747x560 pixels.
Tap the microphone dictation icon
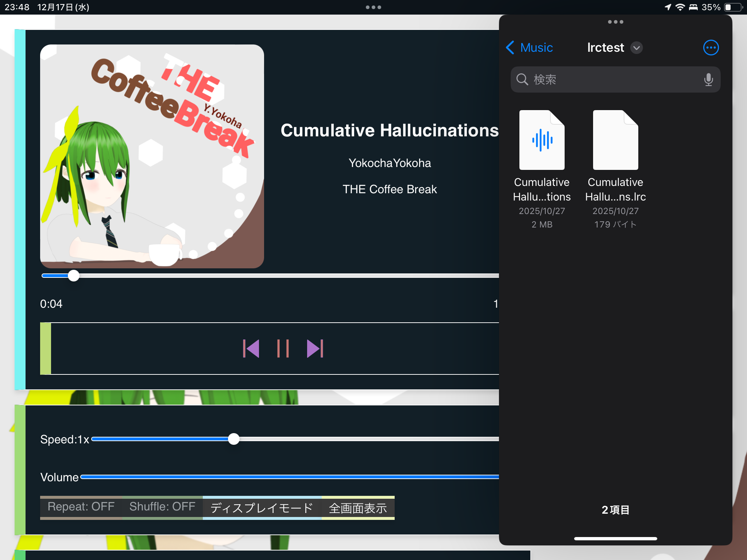pyautogui.click(x=708, y=79)
